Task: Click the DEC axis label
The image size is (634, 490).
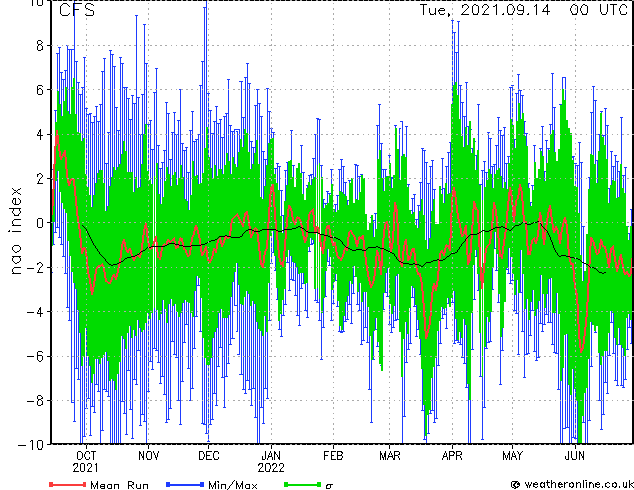Action: 209,456
